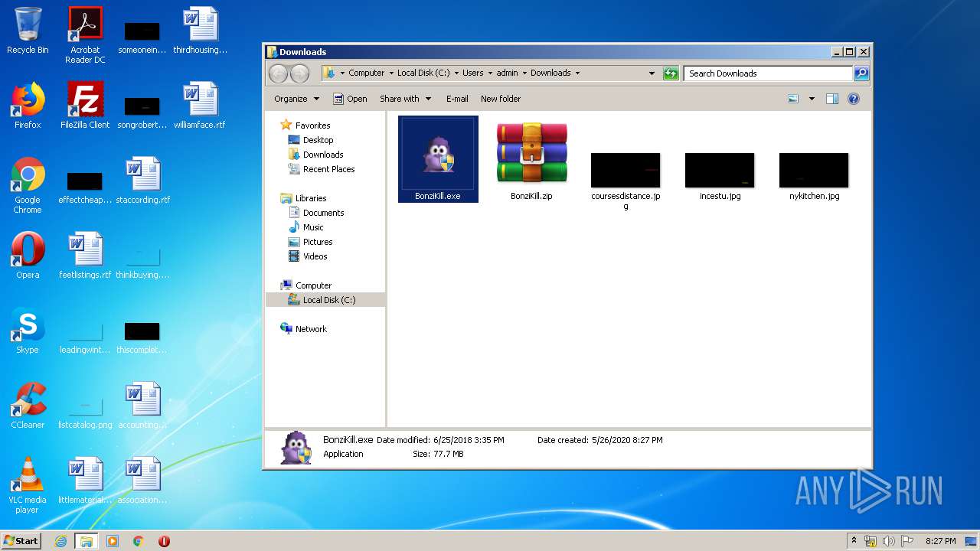Image resolution: width=980 pixels, height=551 pixels.
Task: Select staccording.rtf on the desktop
Action: click(x=142, y=181)
